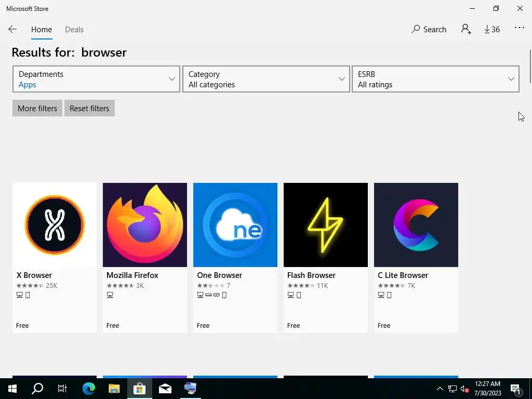Click X Browser's 25K star rating
The height and width of the screenshot is (399, 532).
(37, 286)
